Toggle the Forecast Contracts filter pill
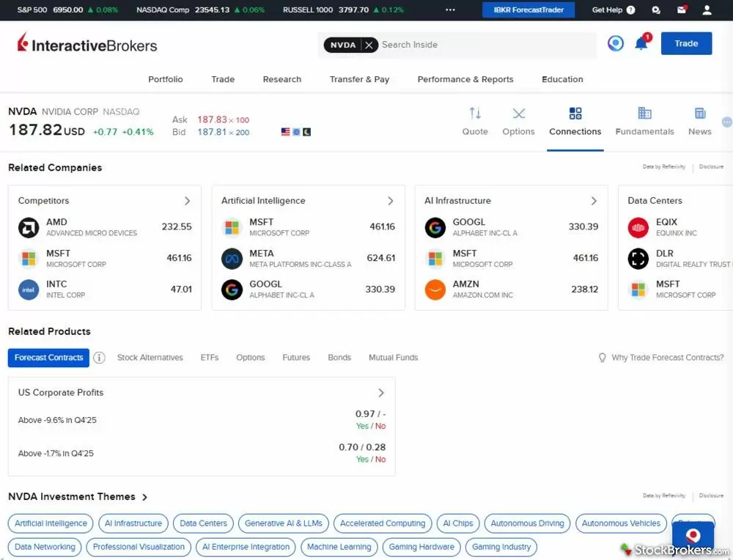 [48, 358]
